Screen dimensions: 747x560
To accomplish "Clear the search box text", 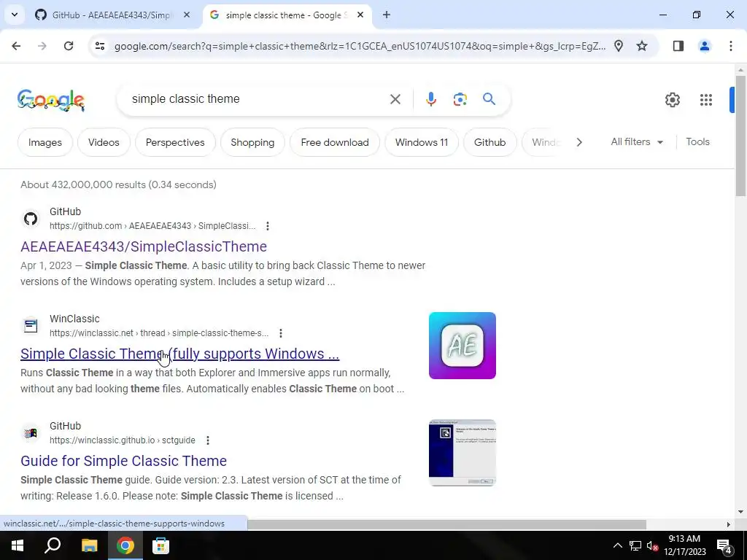I will [395, 99].
